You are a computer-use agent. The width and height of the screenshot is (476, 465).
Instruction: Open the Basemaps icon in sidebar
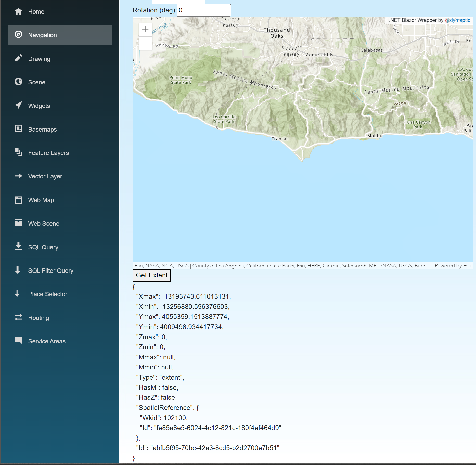click(x=18, y=129)
